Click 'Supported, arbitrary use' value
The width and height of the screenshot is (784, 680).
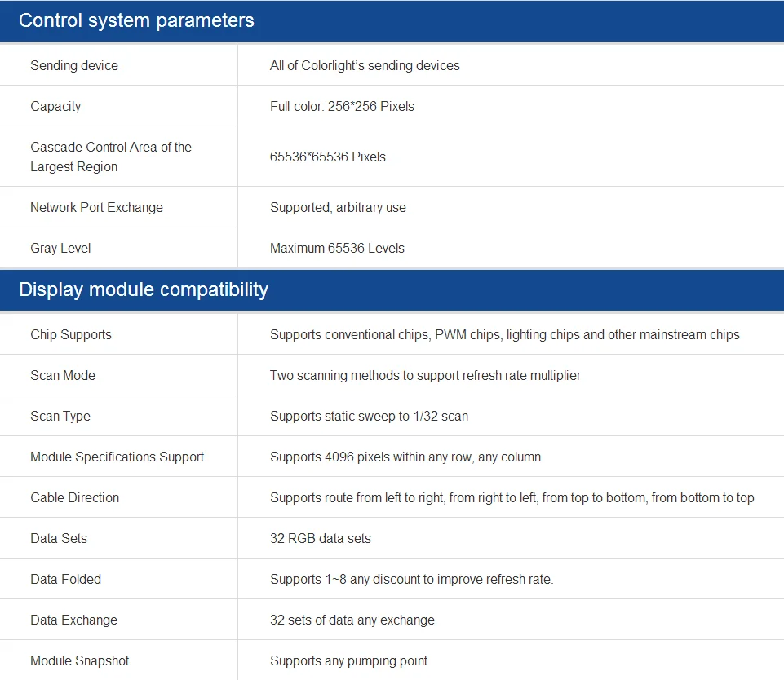[338, 207]
